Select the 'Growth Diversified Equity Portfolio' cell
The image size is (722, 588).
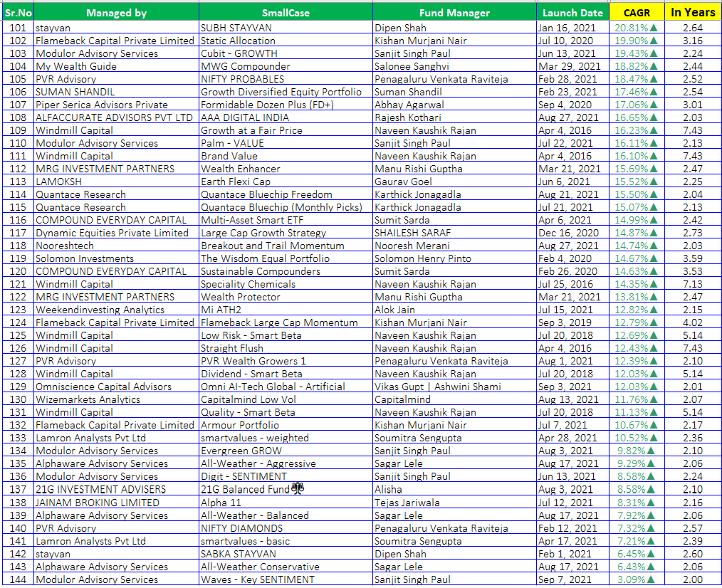pyautogui.click(x=286, y=92)
